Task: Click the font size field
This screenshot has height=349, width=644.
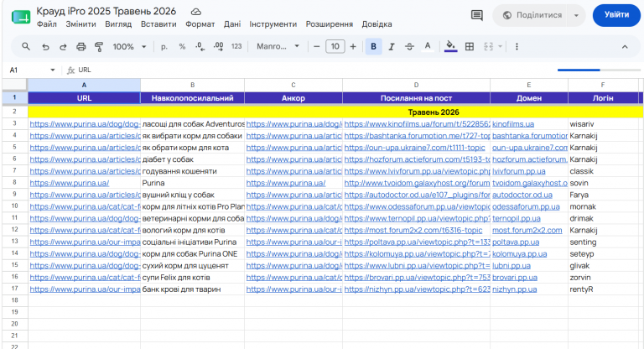Action: click(x=335, y=46)
